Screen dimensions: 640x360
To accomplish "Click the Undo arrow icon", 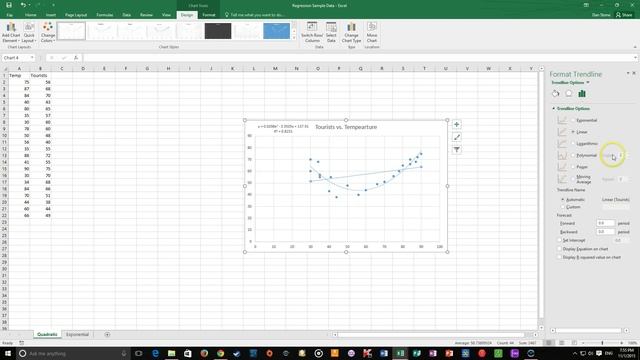I will (23, 5).
